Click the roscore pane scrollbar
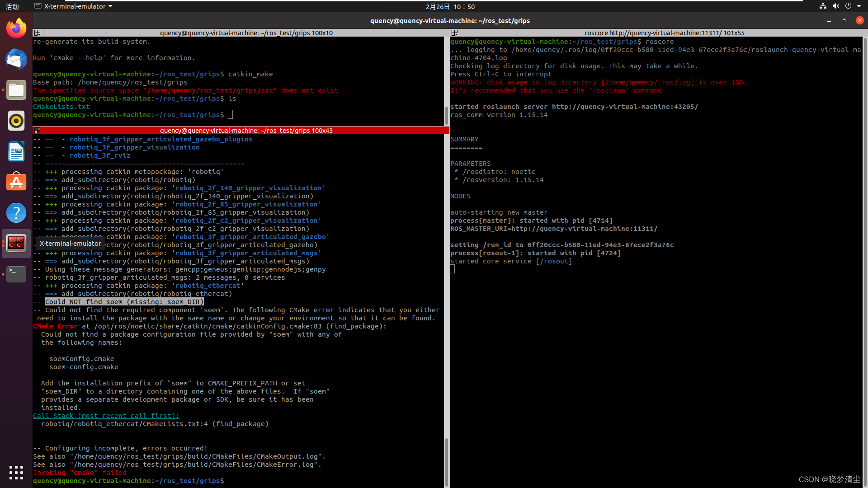The image size is (868, 488). point(865,262)
